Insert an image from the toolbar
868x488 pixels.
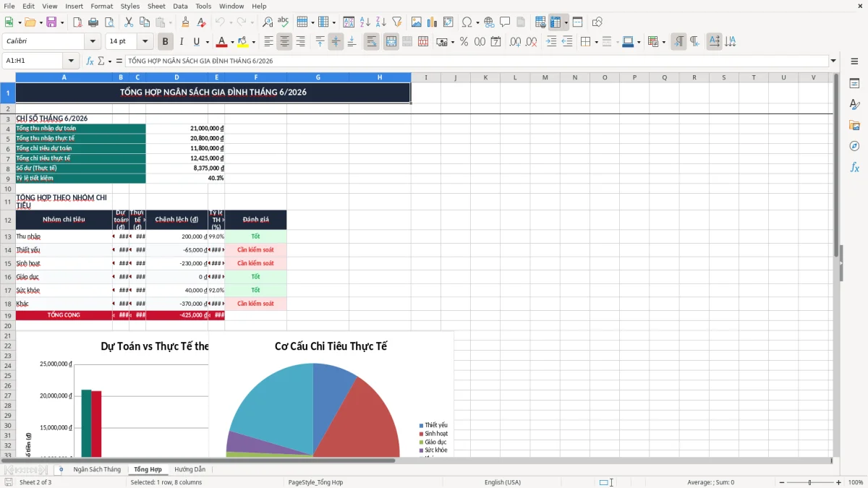[417, 22]
